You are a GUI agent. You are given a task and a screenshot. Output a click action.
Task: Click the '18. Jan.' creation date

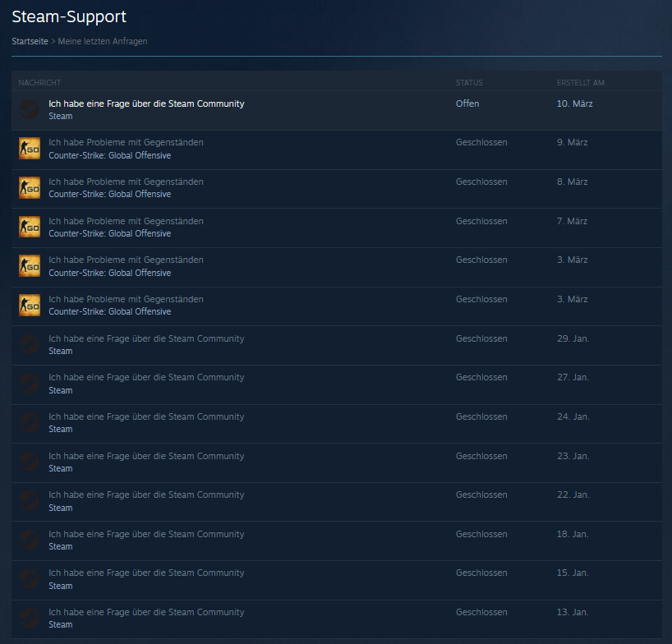pos(573,534)
